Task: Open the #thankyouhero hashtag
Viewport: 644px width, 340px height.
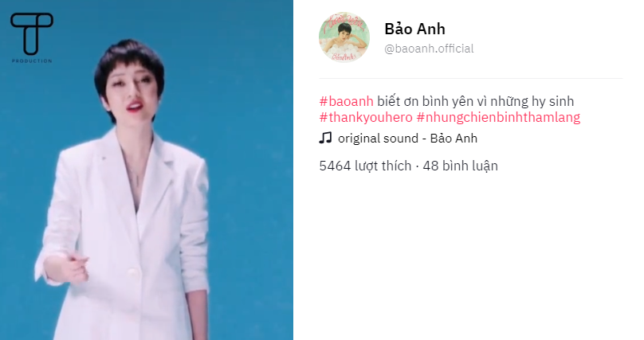Action: click(366, 117)
